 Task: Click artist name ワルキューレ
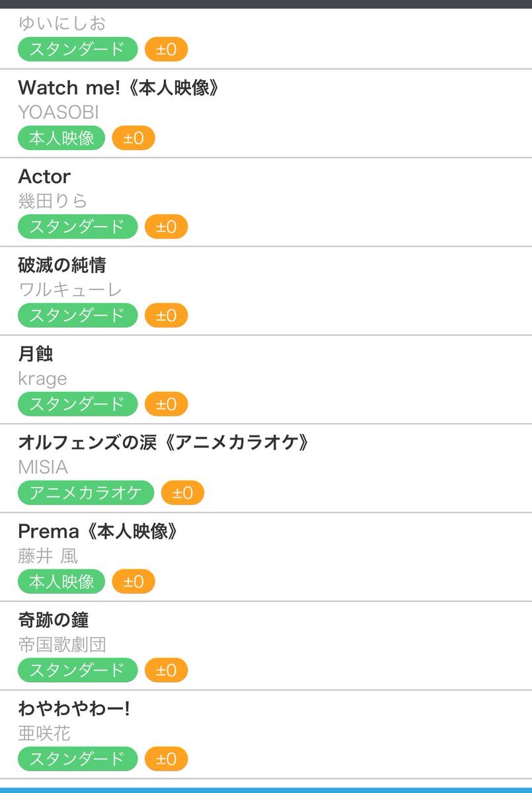click(x=70, y=289)
